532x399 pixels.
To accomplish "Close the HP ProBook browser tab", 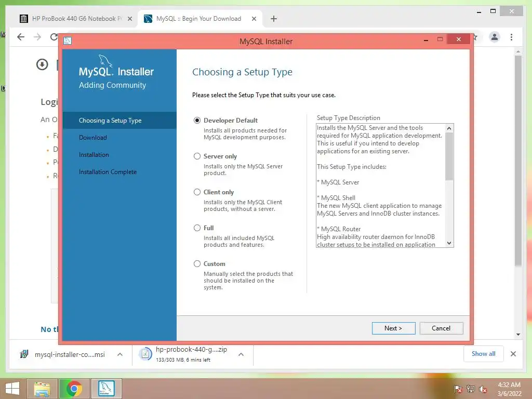I will [x=129, y=19].
